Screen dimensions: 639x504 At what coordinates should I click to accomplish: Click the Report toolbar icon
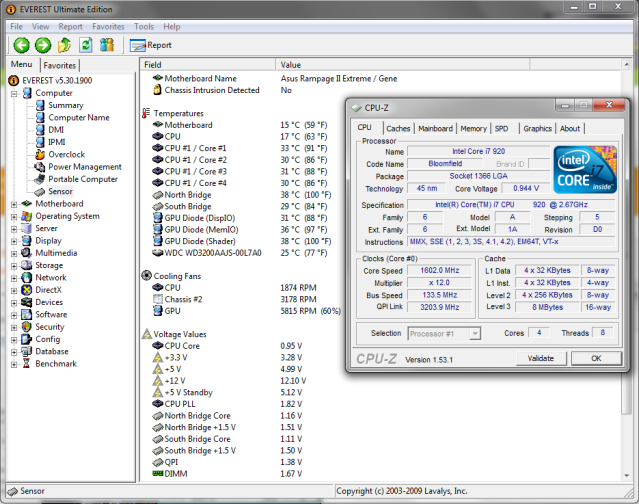[x=138, y=45]
